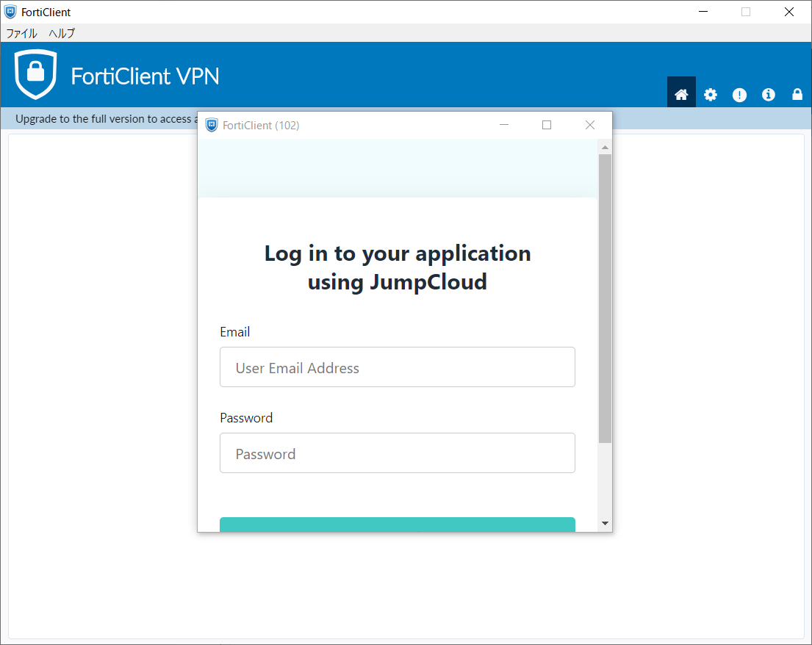Click the Email label text
The image size is (812, 645).
coord(234,332)
